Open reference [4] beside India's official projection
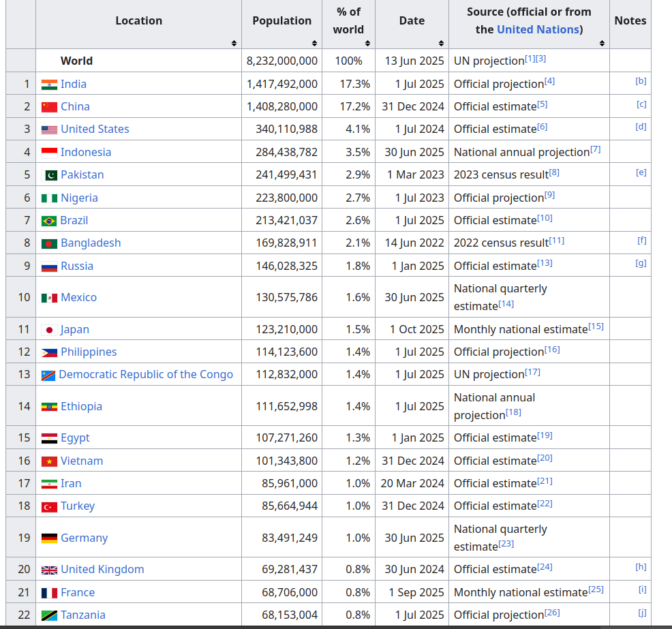Image resolution: width=672 pixels, height=629 pixels. (549, 81)
